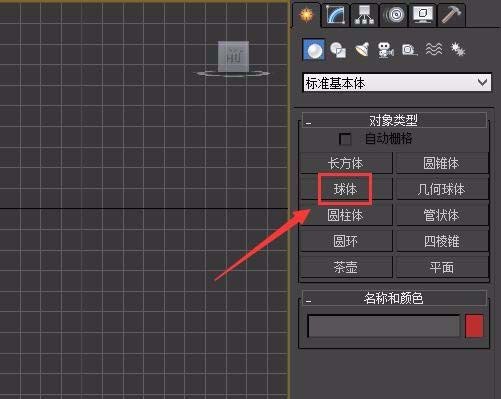The height and width of the screenshot is (399, 501).
Task: Click the 长方体 button
Action: (346, 163)
